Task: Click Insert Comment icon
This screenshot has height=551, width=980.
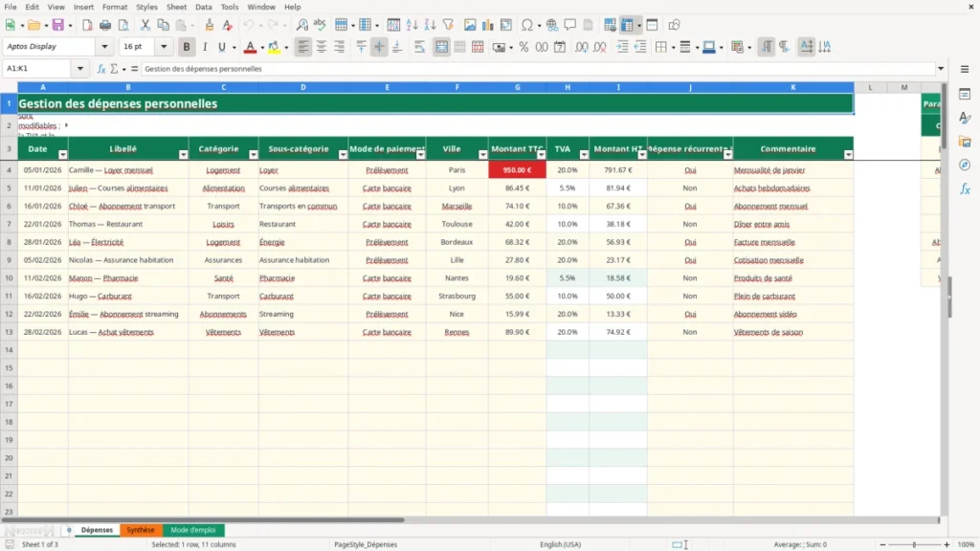Action: 570,25
